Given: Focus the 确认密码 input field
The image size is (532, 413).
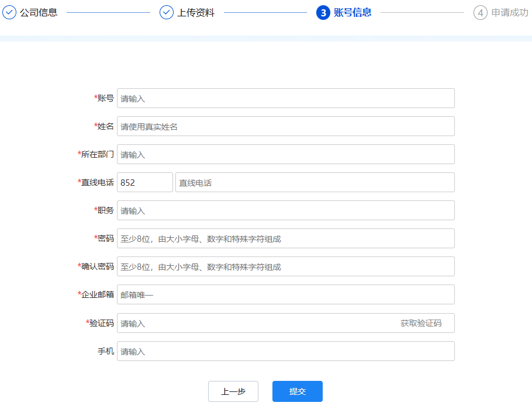Looking at the screenshot, I should click(x=286, y=266).
